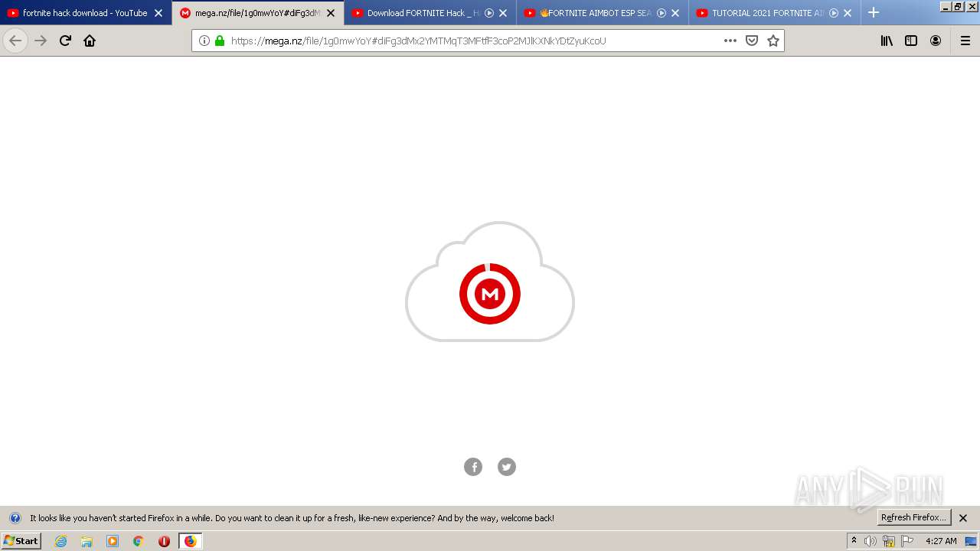Select the Firefox taskbar button
This screenshot has height=551, width=980.
pyautogui.click(x=190, y=541)
